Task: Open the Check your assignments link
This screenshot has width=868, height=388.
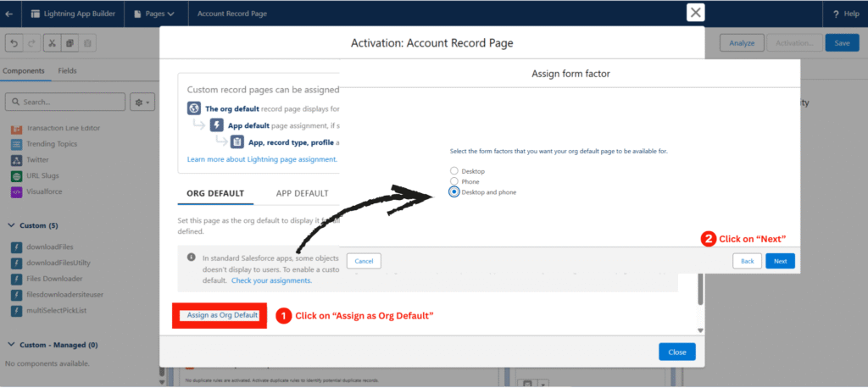Action: coord(271,280)
